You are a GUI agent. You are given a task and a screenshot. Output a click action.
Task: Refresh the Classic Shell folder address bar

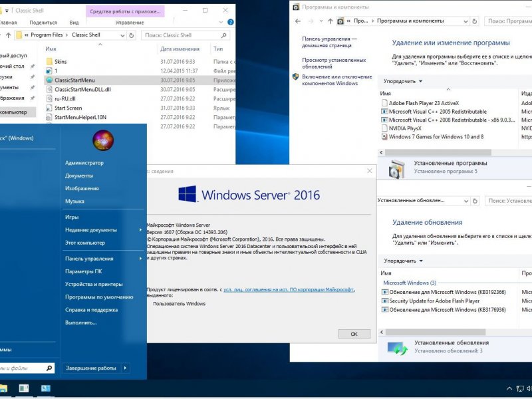coord(131,35)
